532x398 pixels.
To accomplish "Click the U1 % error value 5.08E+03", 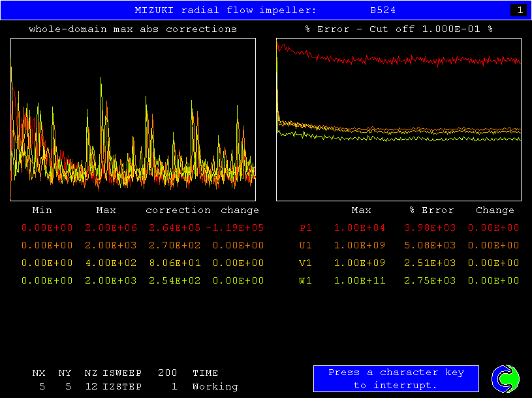I will coord(431,246).
